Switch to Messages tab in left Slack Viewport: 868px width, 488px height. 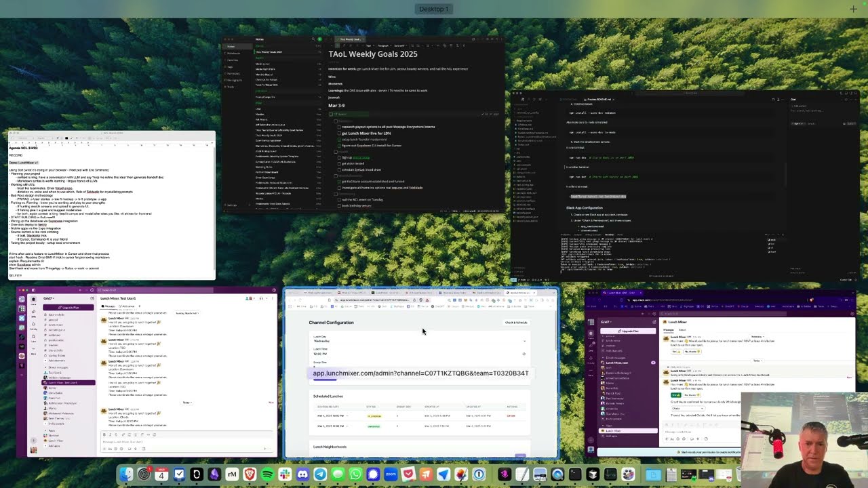coord(110,306)
